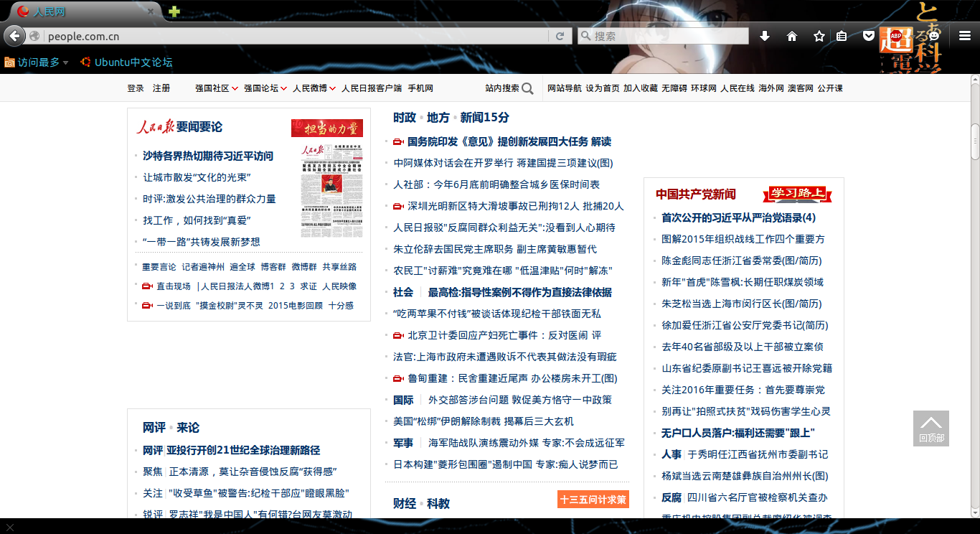Open a new tab with the plus icon
The image size is (980, 534).
(x=174, y=11)
